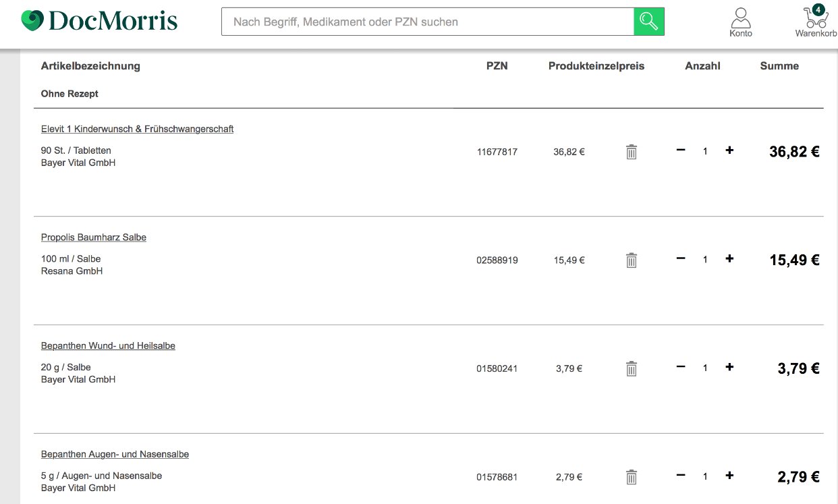838x504 pixels.
Task: Click the 15,49 € sum for Propolis
Action: 795,260
